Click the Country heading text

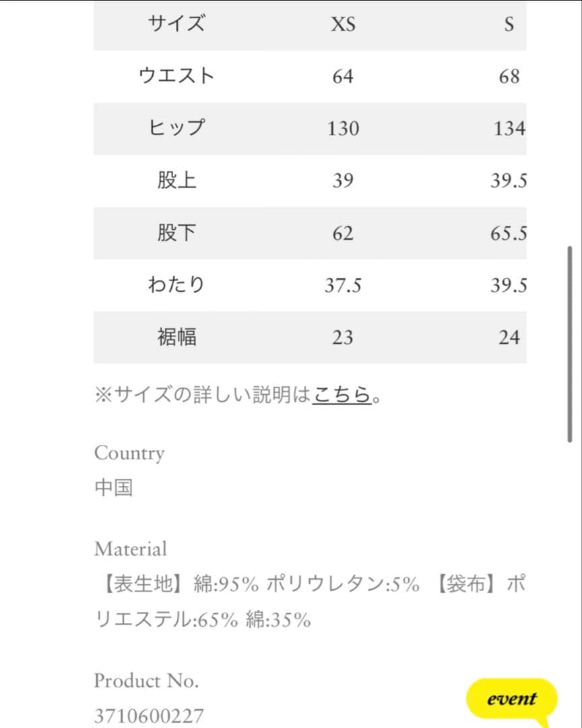[x=129, y=453]
